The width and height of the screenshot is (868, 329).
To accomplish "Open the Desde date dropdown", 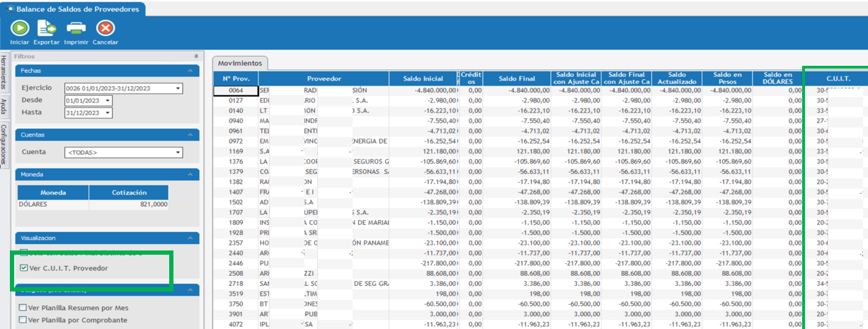I will click(108, 100).
